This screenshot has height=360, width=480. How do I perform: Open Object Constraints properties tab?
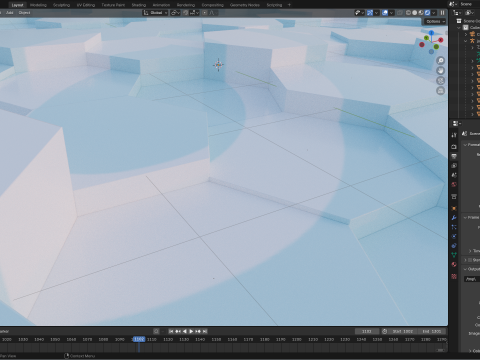[454, 246]
